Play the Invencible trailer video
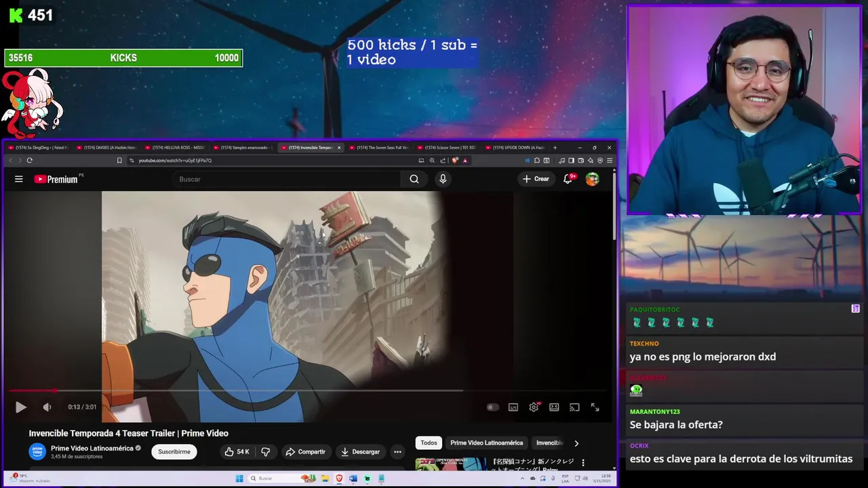Screen dimensions: 868x488 click(20, 407)
